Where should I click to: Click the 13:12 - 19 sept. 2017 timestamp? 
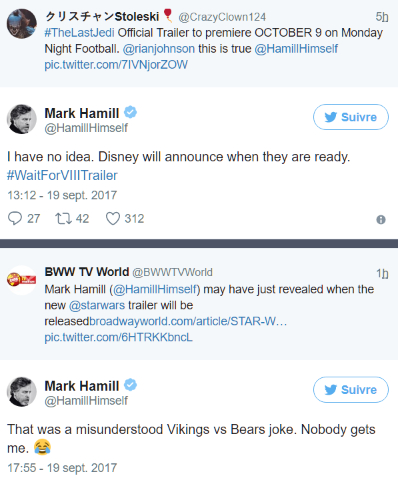click(62, 195)
